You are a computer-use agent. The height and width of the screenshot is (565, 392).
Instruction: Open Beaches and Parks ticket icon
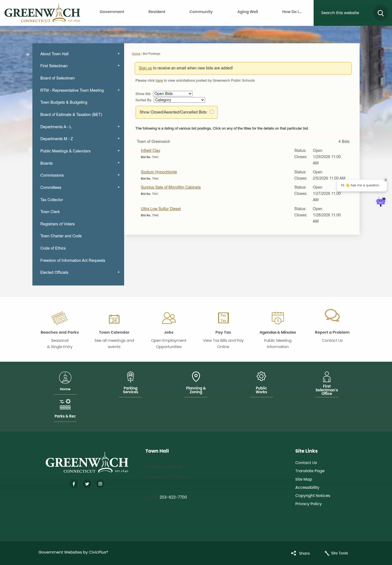(x=60, y=318)
